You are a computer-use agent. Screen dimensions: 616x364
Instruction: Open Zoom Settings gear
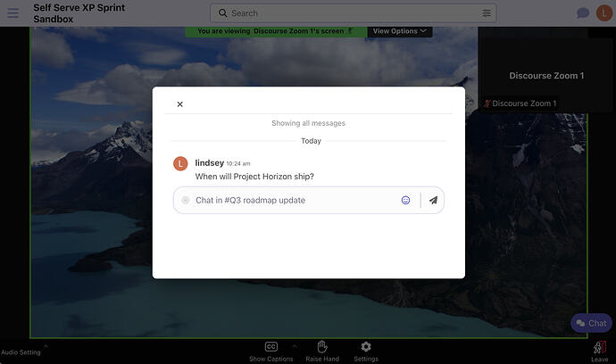click(x=366, y=347)
